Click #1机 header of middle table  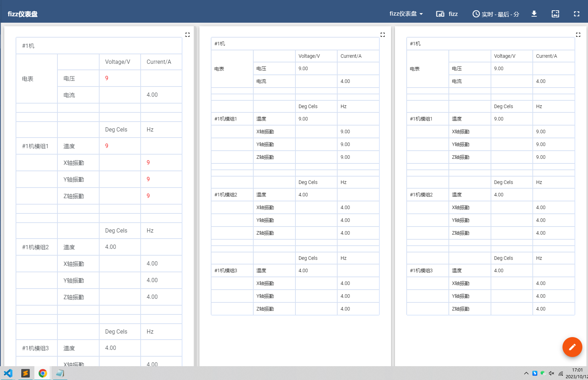(x=220, y=44)
